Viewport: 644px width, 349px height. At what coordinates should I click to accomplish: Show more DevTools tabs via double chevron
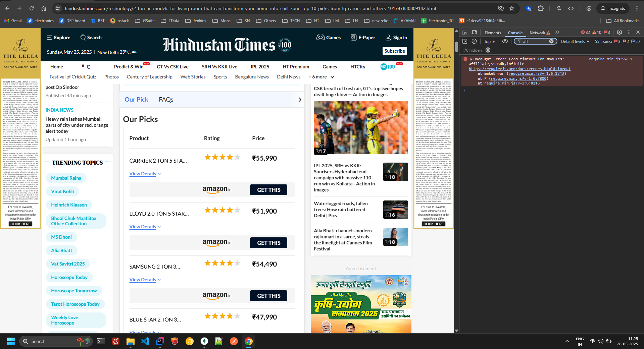click(x=557, y=33)
